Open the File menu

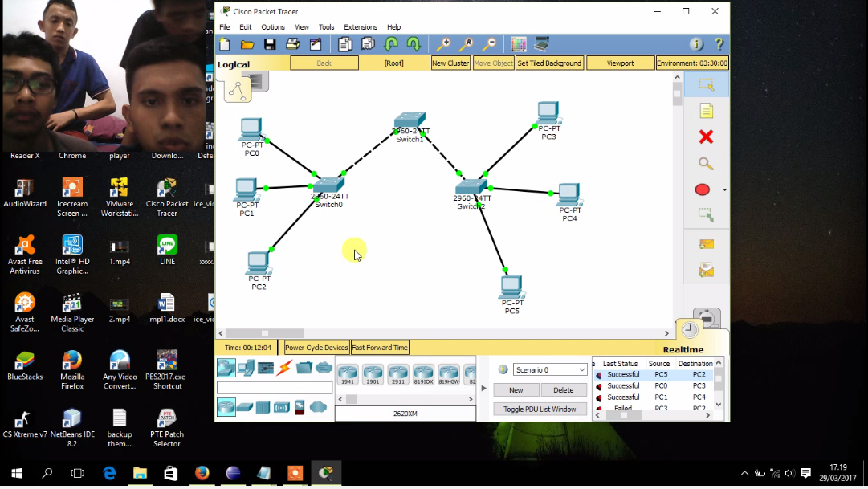[x=224, y=27]
